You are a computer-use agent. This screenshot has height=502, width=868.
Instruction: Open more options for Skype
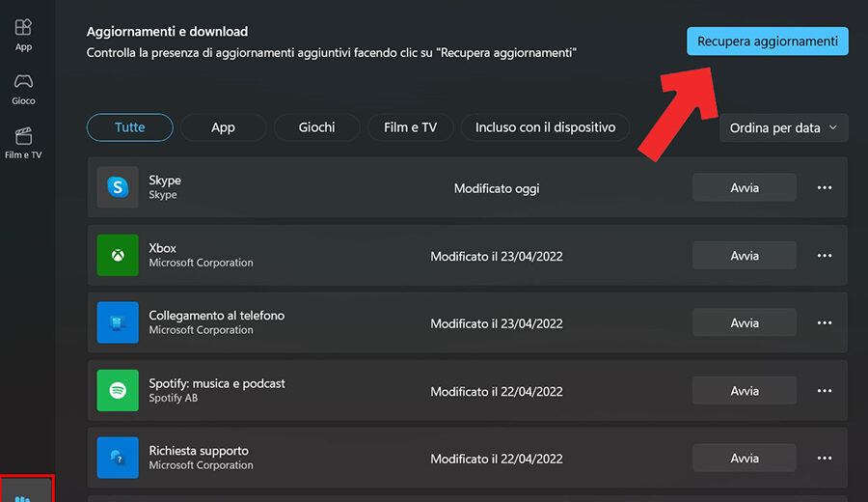pyautogui.click(x=825, y=188)
